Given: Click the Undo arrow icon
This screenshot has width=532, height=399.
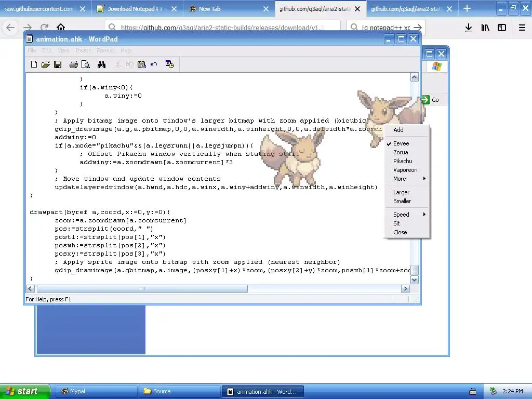Looking at the screenshot, I should (x=154, y=64).
